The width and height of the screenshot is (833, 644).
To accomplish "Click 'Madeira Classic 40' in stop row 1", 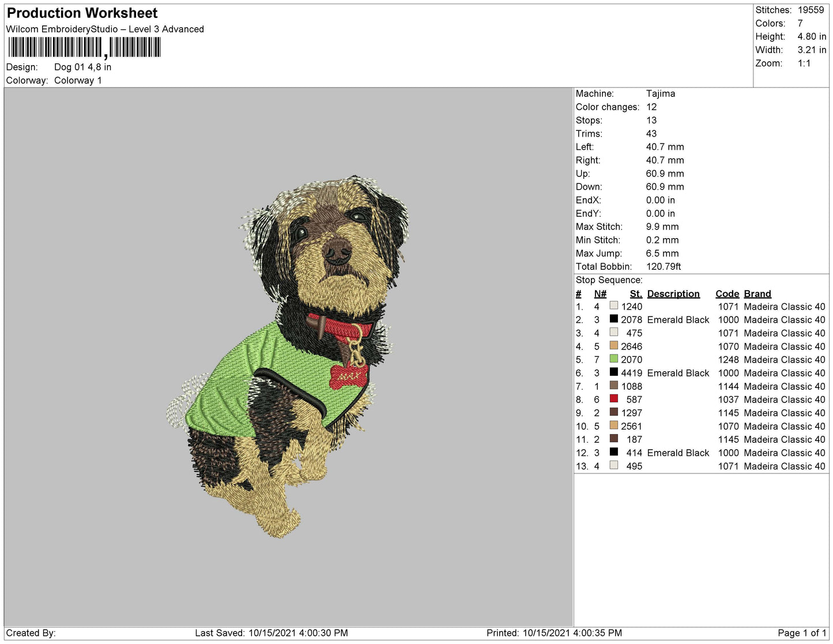I will click(x=785, y=307).
